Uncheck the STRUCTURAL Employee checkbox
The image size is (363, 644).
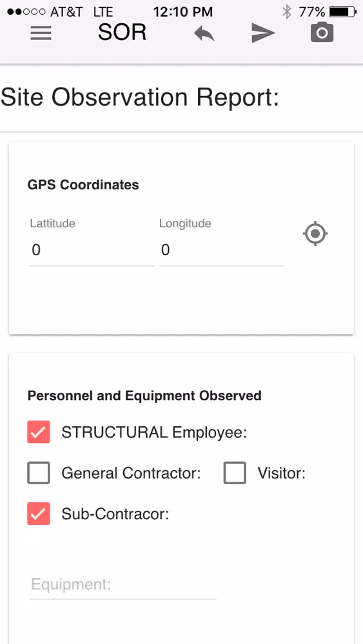click(39, 432)
